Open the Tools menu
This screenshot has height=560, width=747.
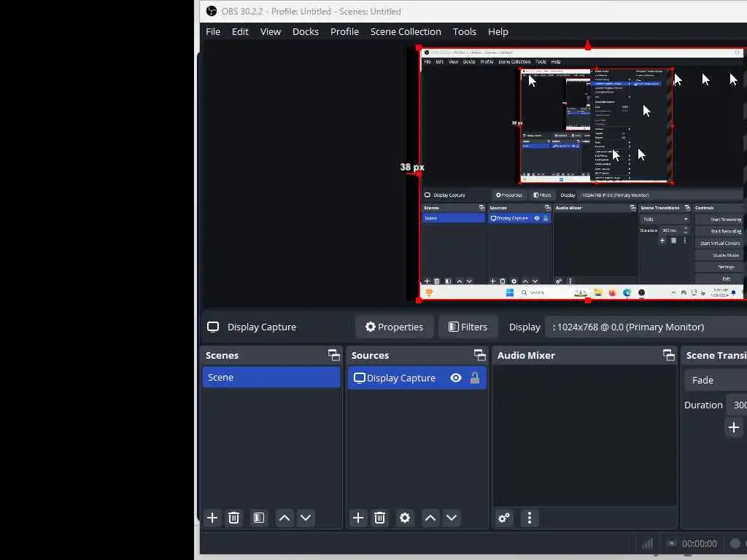coord(465,31)
